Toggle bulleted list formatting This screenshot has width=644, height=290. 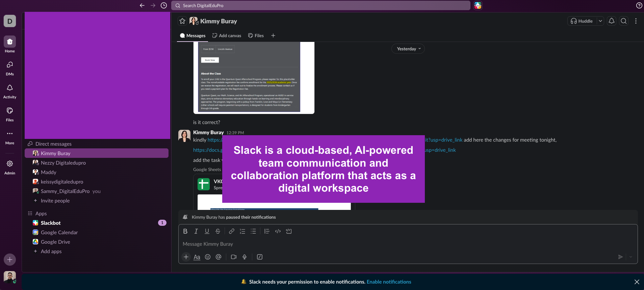click(x=253, y=231)
